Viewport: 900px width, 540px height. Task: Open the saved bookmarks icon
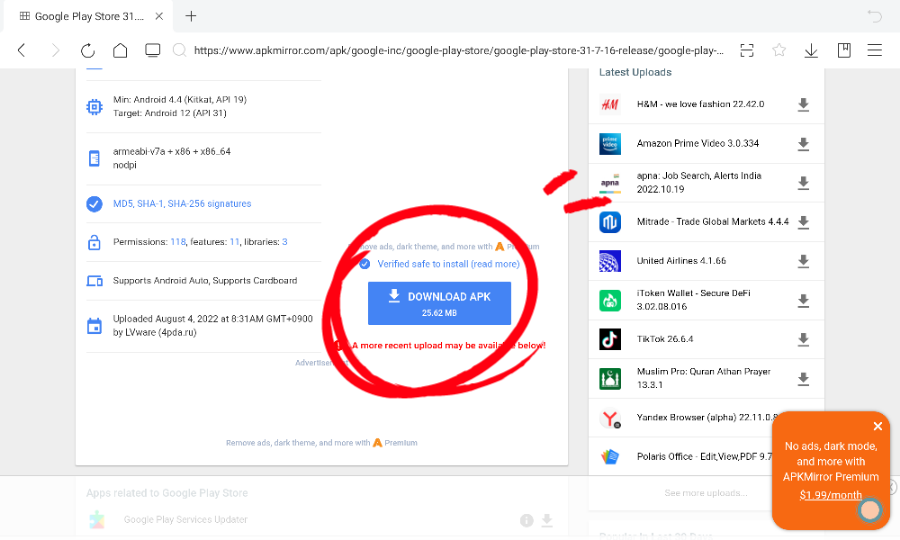844,50
